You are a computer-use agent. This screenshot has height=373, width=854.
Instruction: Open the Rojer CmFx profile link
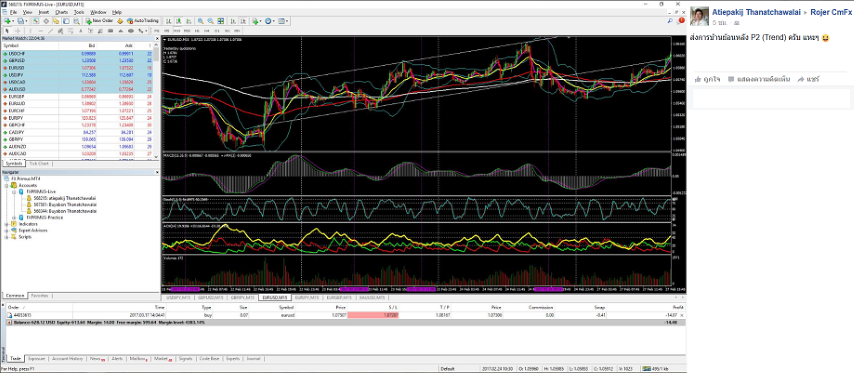click(832, 11)
